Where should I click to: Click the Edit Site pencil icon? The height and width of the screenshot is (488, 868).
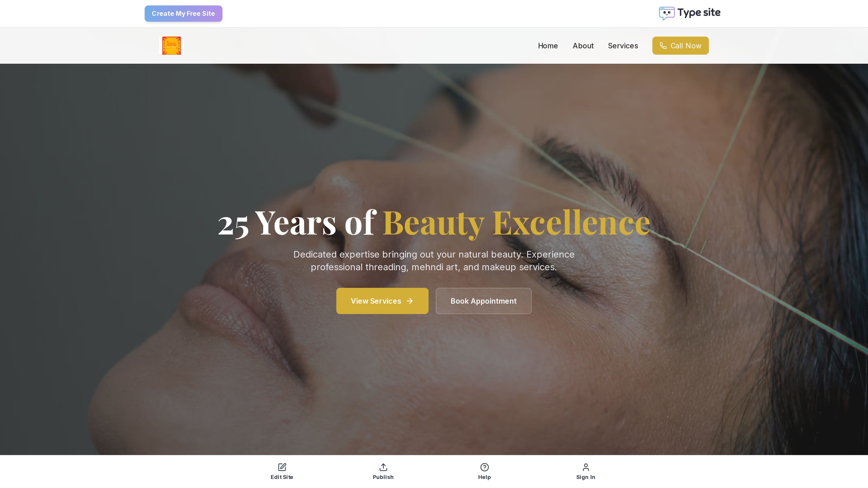282,467
